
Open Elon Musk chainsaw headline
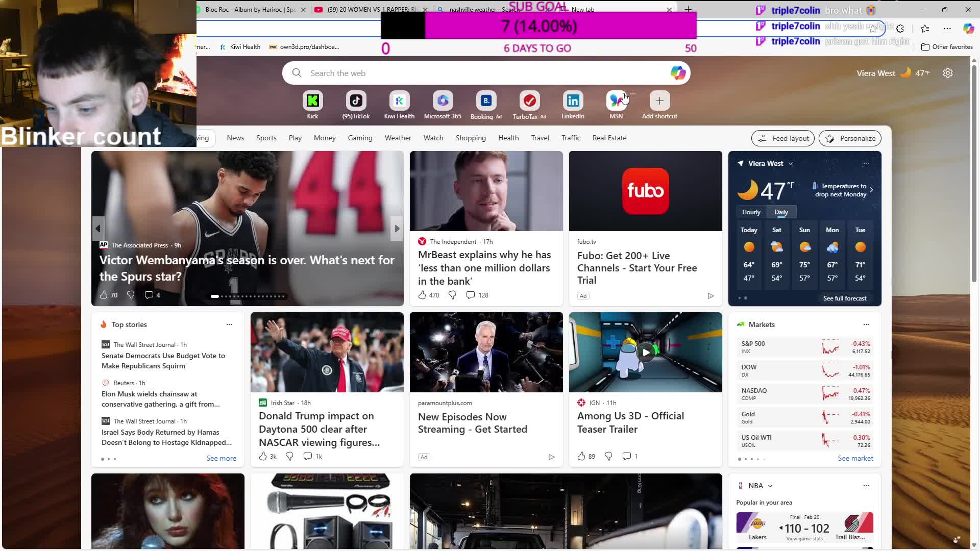tap(161, 399)
